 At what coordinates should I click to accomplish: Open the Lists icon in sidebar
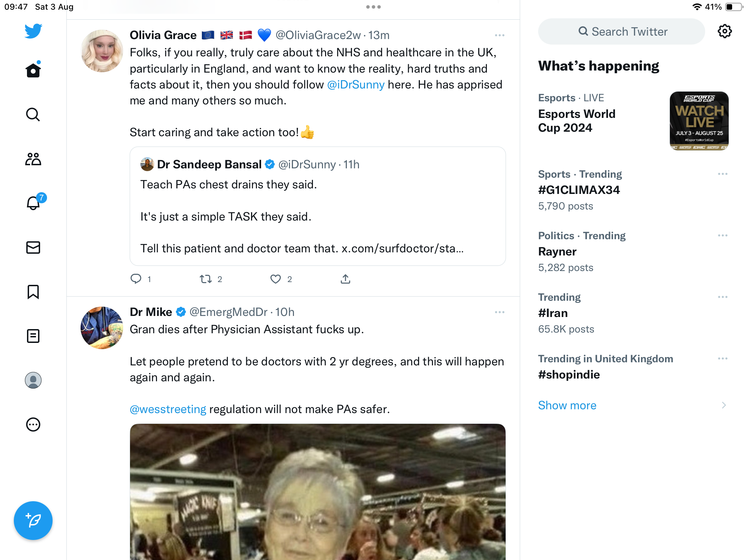coord(33,336)
